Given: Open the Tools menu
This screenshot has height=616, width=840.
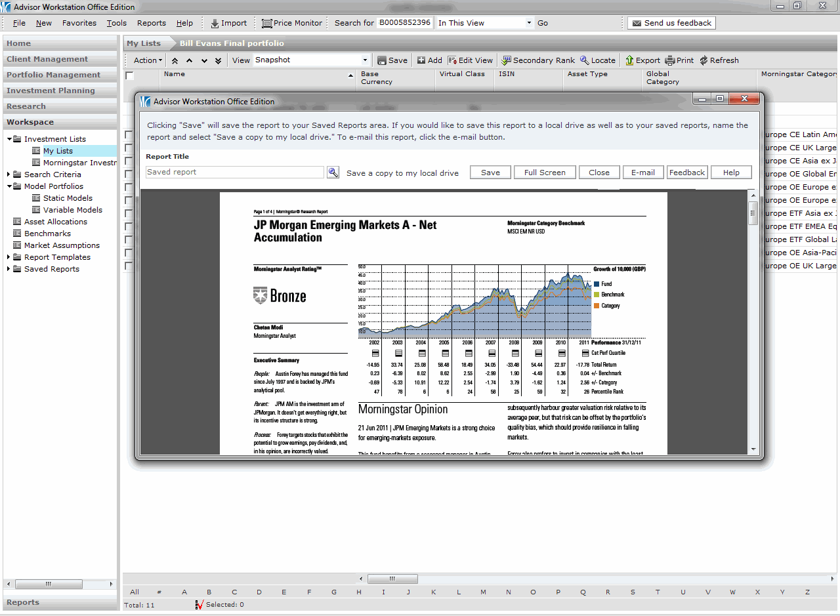Looking at the screenshot, I should point(117,23).
